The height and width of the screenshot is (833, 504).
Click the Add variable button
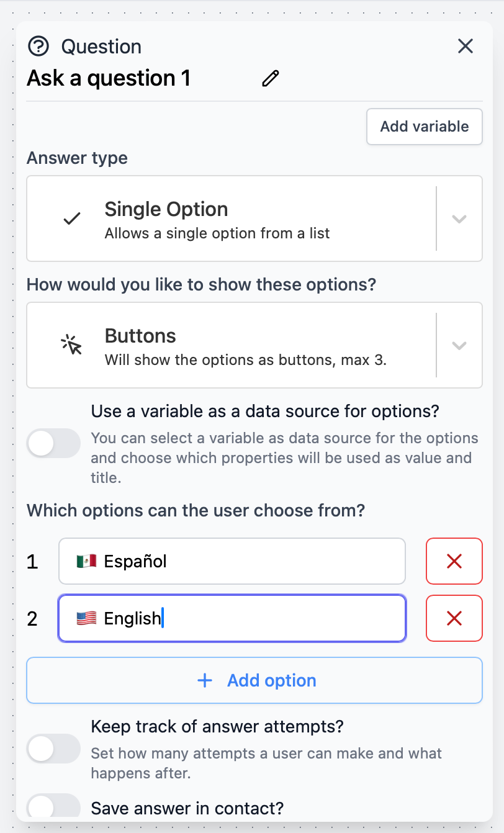(x=424, y=126)
